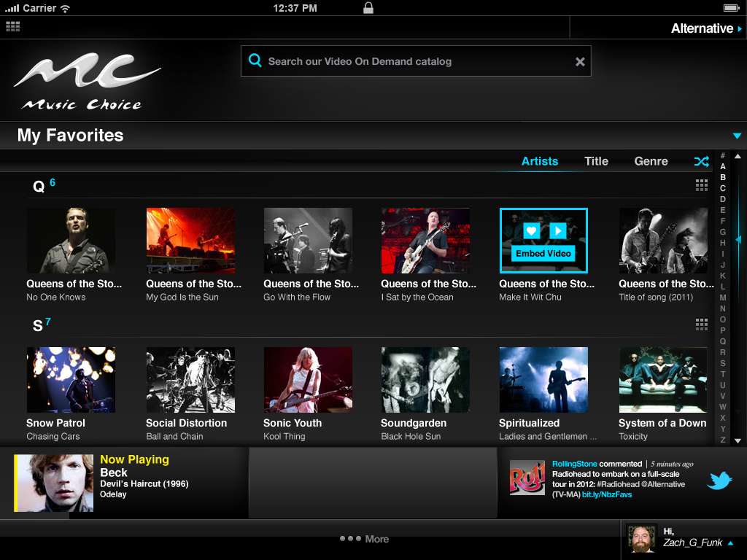Click the Twitter bird icon
The width and height of the screenshot is (747, 560).
[719, 481]
